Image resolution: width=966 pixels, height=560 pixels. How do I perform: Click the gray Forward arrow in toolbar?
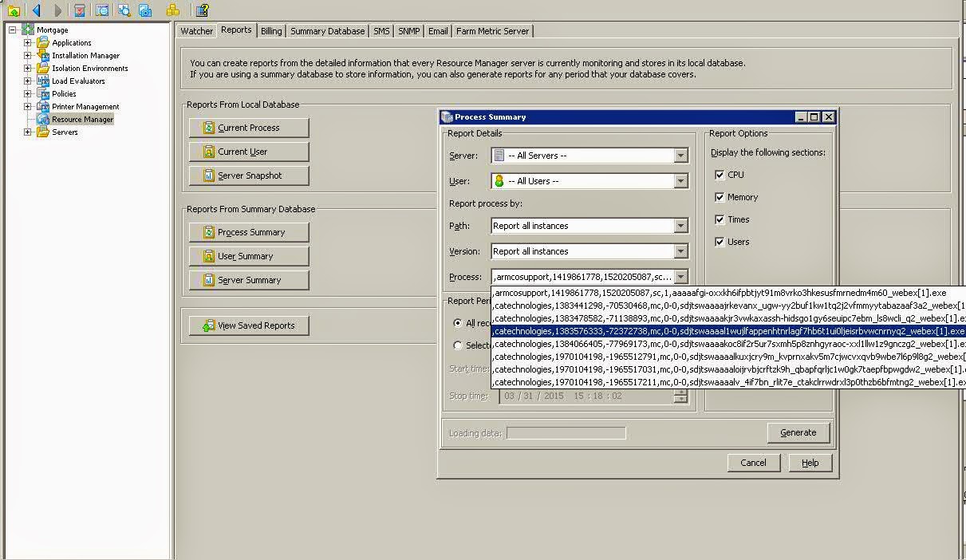[57, 10]
